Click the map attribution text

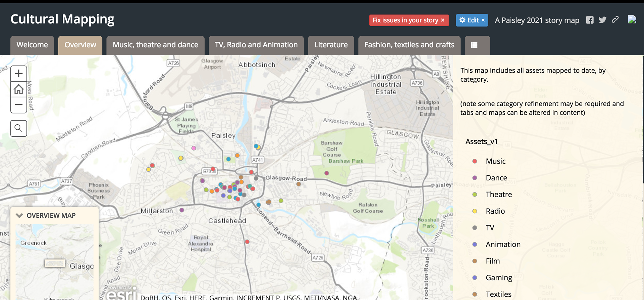[249, 297]
